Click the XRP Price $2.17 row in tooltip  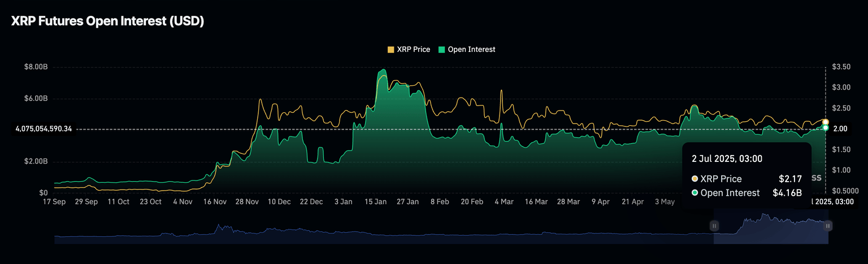pyautogui.click(x=747, y=179)
